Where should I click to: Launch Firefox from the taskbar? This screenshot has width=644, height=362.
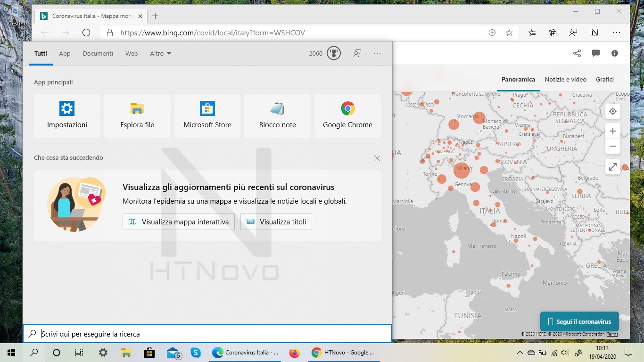[295, 352]
